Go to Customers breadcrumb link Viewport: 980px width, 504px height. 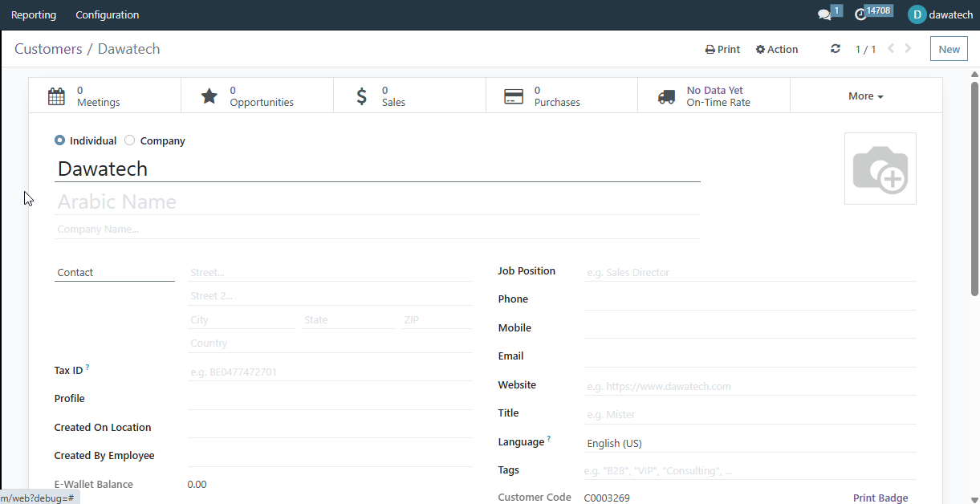pyautogui.click(x=48, y=49)
